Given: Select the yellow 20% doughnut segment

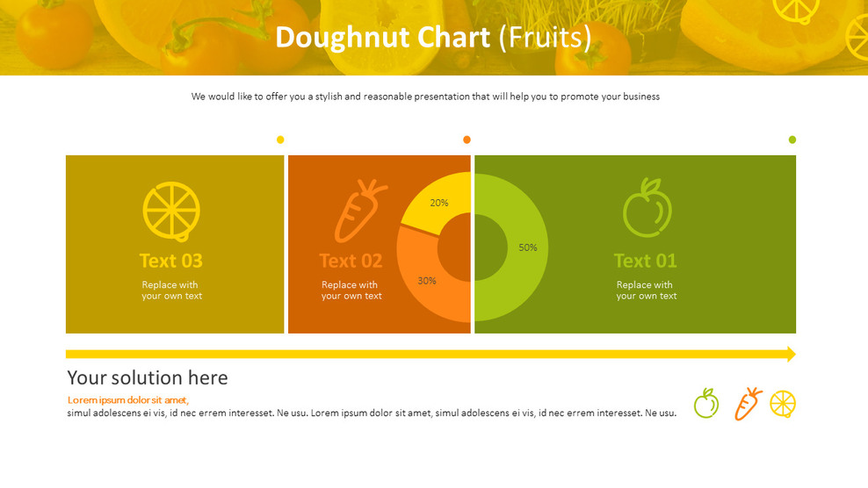Looking at the screenshot, I should pyautogui.click(x=438, y=202).
